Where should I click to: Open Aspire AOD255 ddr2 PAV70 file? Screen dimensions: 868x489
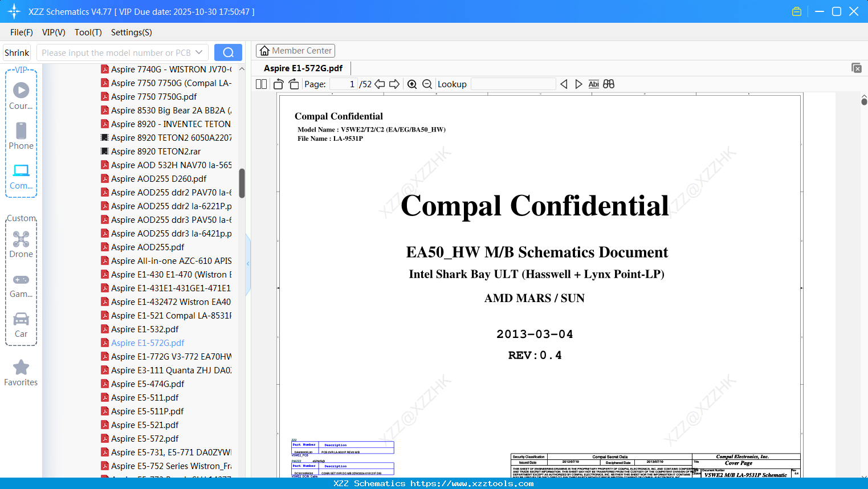(171, 193)
